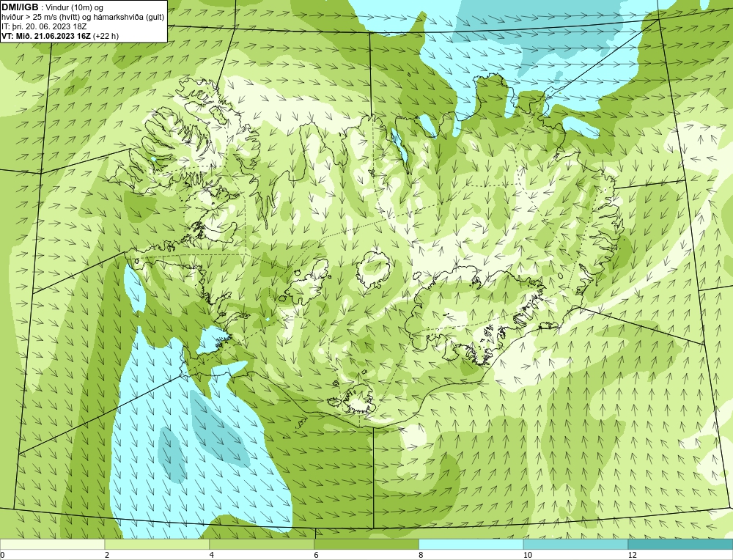Click the 'DMI/IGB : Vindur (10m) og' title line
The image size is (733, 560).
(53, 7)
